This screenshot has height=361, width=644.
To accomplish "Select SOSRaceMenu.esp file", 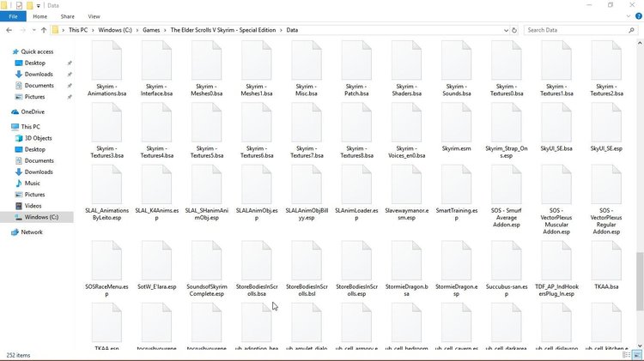I will (x=106, y=269).
